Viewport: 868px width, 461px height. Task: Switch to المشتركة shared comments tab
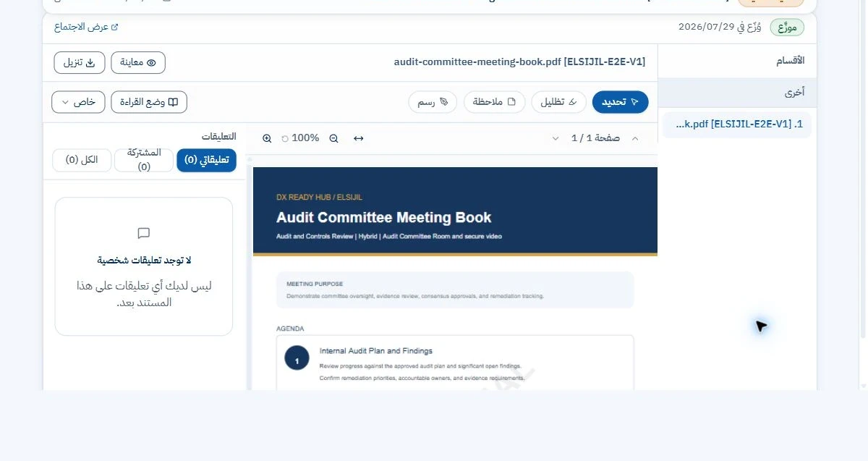click(144, 160)
